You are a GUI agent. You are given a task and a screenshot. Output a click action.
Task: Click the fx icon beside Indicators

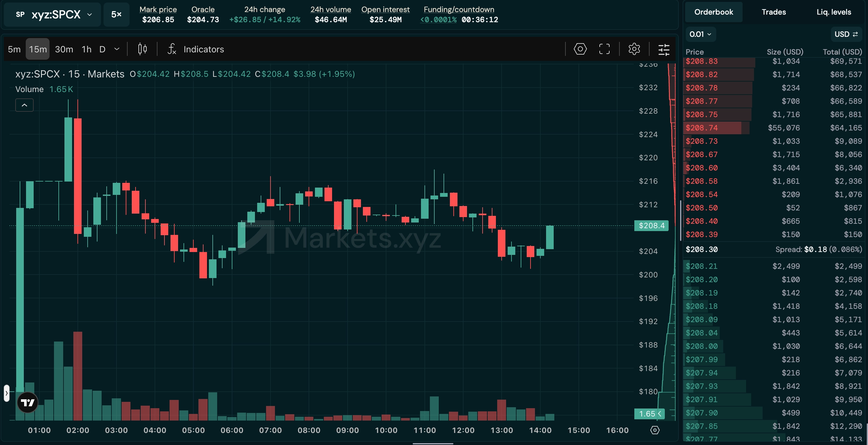[172, 49]
